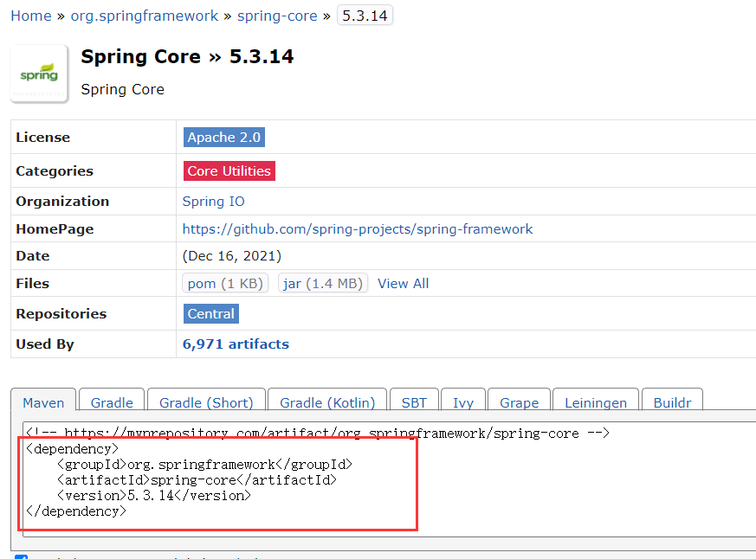
Task: Switch to the Gradle (Short) tab
Action: click(206, 400)
